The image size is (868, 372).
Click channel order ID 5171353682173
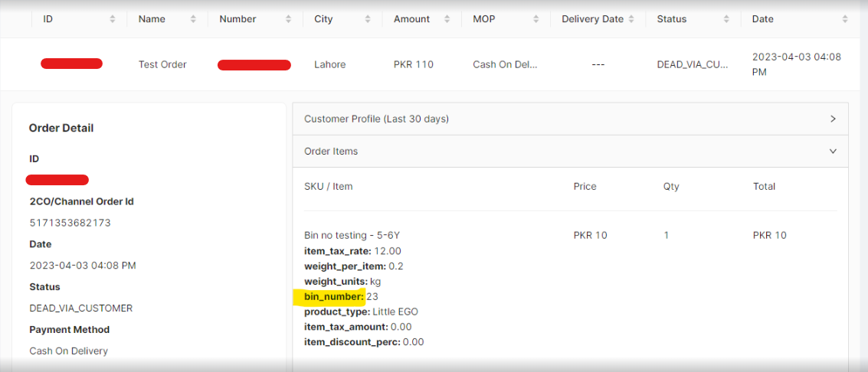tap(68, 223)
